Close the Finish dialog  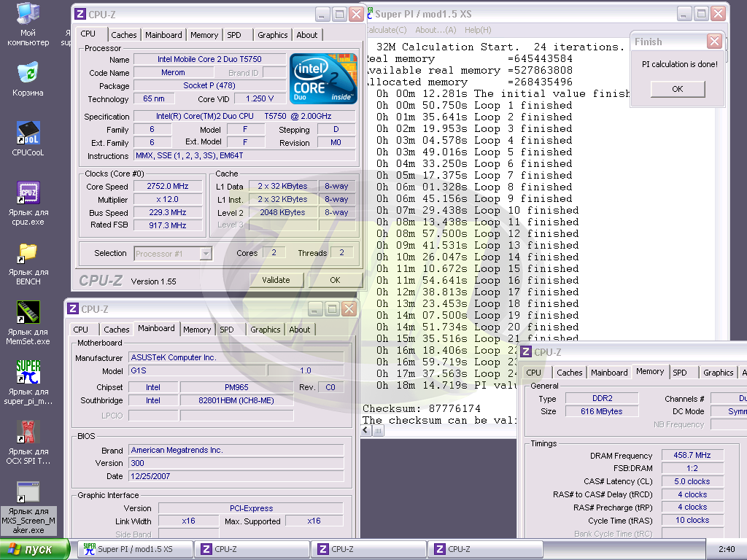coord(714,42)
